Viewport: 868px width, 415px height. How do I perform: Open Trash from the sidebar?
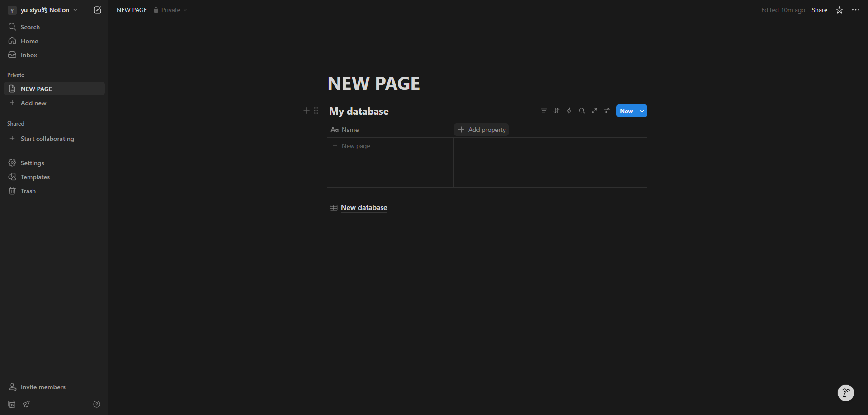[x=54, y=191]
